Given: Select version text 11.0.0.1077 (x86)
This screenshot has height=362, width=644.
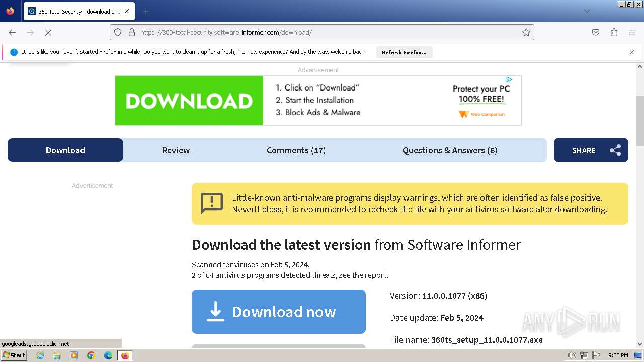Looking at the screenshot, I should coord(454,296).
